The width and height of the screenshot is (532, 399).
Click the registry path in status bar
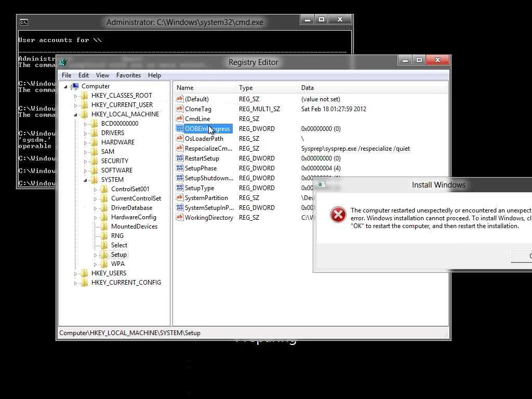pyautogui.click(x=129, y=333)
